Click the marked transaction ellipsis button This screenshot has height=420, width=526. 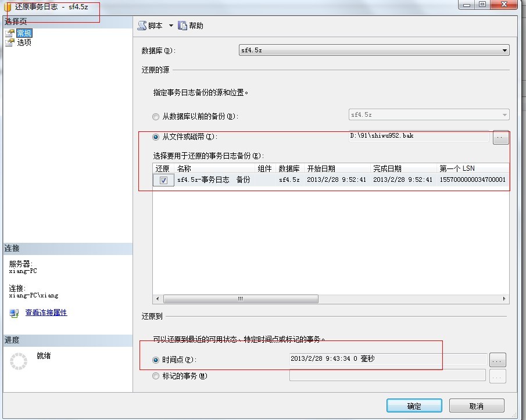(x=498, y=376)
